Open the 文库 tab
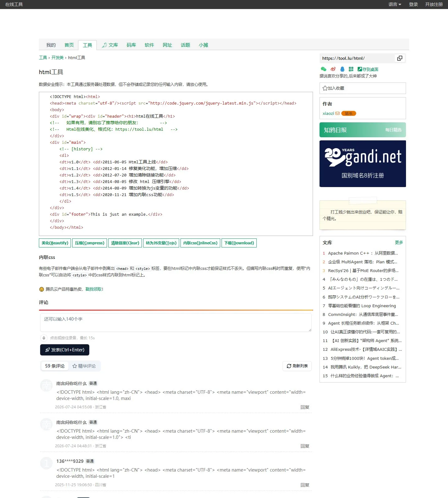This screenshot has width=448, height=498. click(110, 45)
